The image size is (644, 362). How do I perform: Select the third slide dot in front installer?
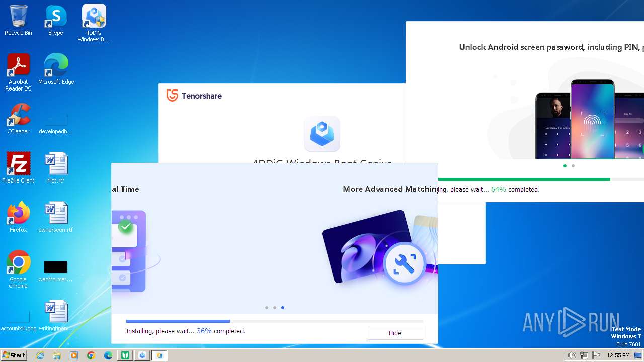click(x=283, y=308)
